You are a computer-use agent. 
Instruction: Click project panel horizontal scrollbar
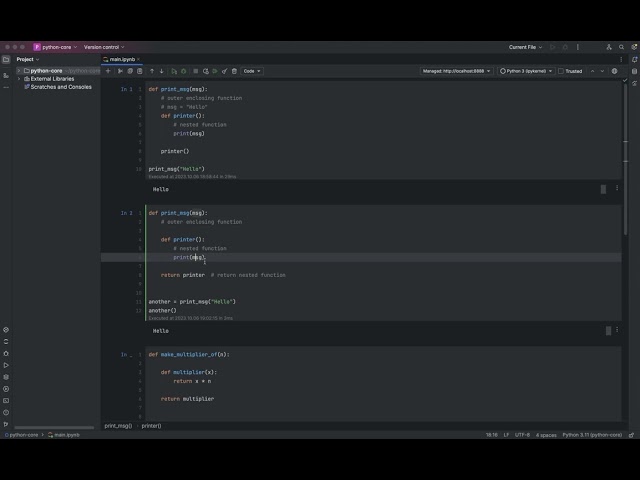pyautogui.click(x=54, y=428)
